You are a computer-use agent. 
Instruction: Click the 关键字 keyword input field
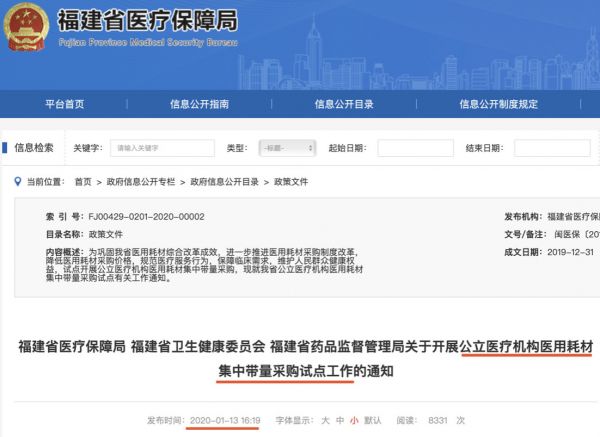[x=161, y=148]
